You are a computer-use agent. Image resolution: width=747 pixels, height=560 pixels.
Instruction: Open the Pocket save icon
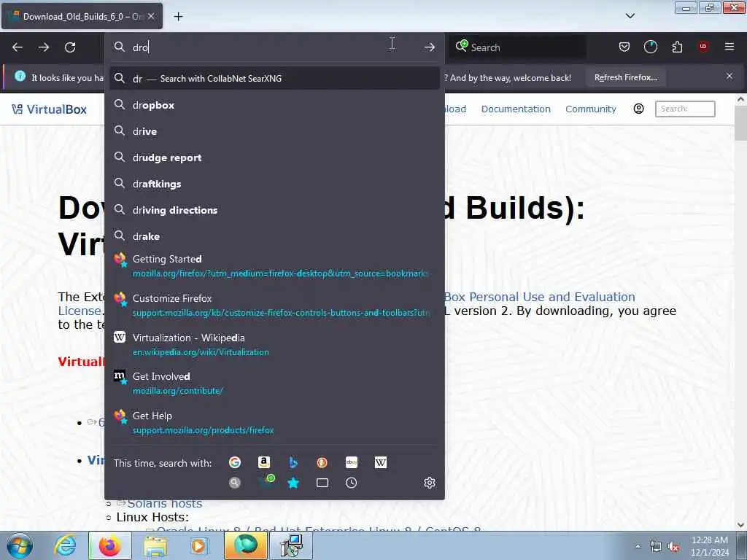point(624,47)
